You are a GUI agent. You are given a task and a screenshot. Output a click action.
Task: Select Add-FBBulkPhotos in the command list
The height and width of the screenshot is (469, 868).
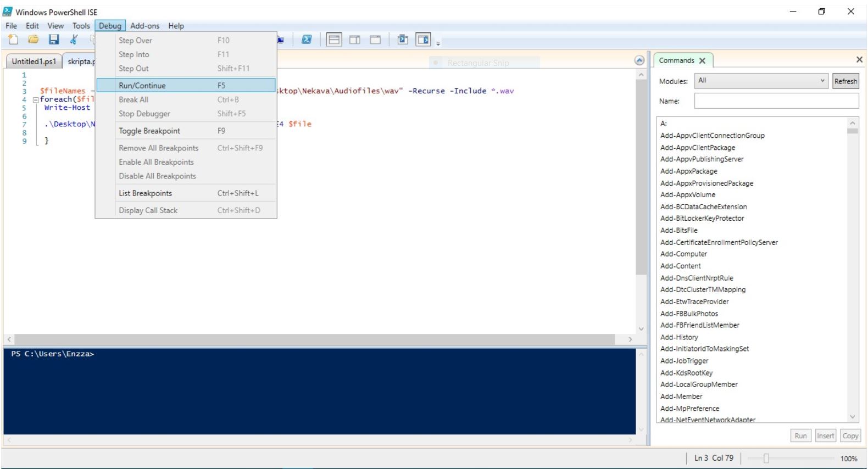[x=689, y=314]
